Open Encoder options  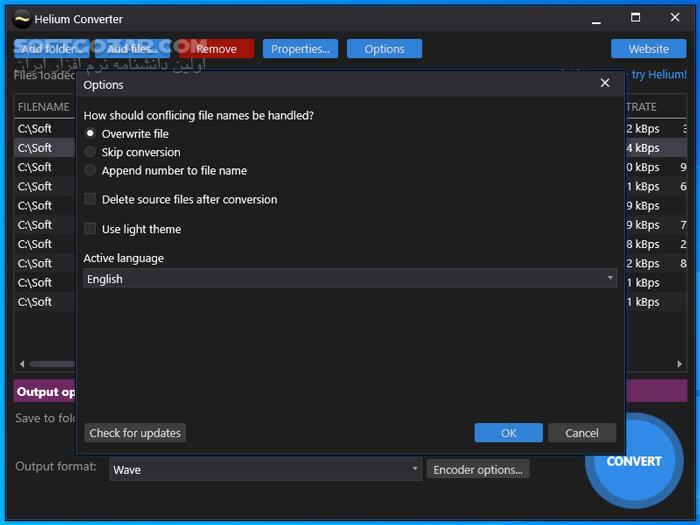point(478,469)
